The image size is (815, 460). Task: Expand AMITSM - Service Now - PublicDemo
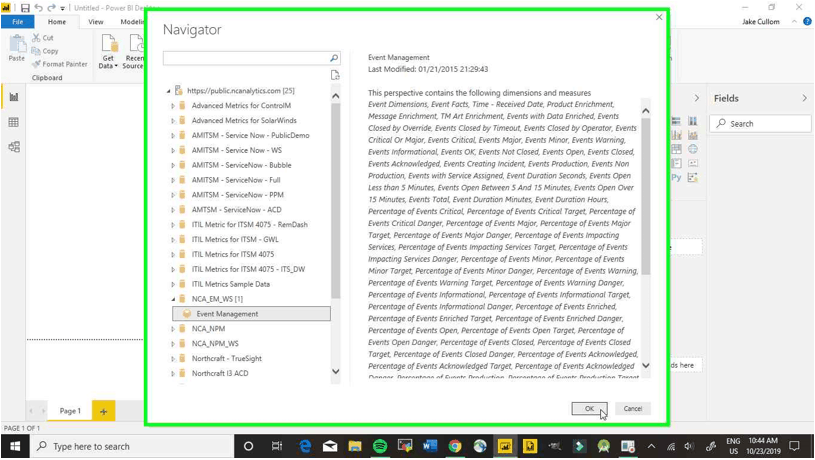click(173, 135)
